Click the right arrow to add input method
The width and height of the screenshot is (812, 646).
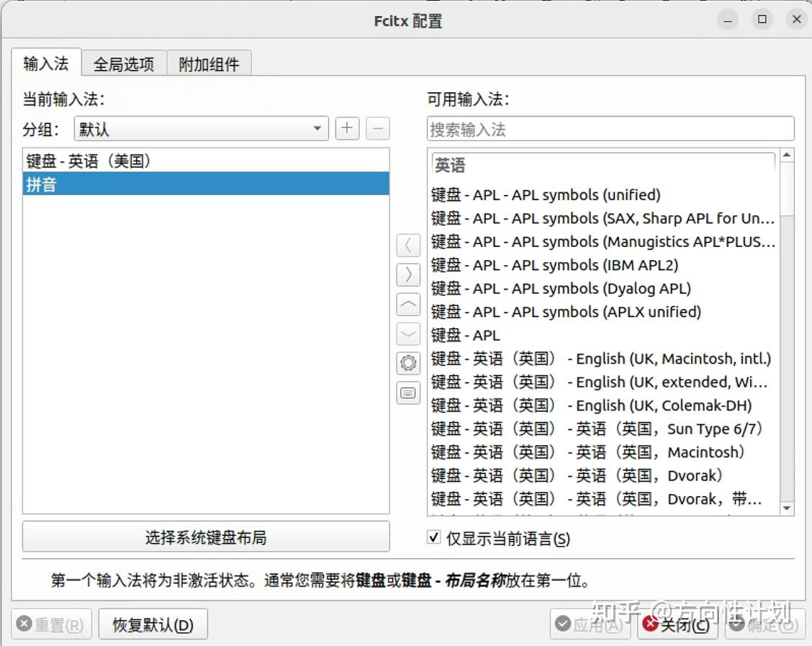coord(408,274)
